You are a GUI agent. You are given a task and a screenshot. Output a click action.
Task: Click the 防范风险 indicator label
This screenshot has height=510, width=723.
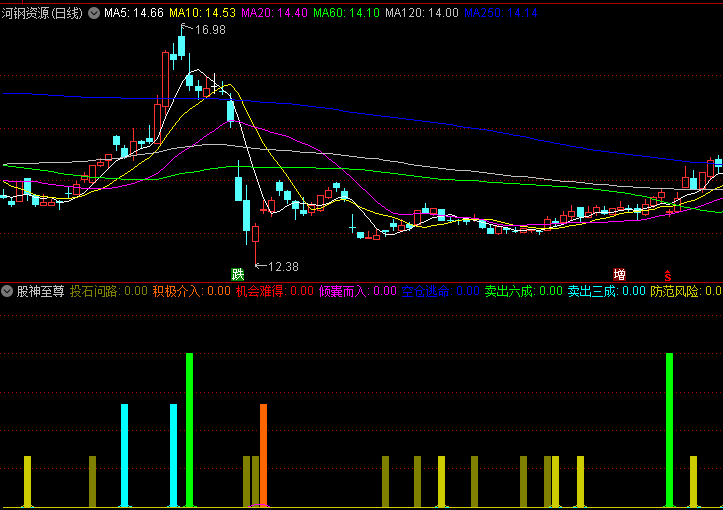(x=687, y=291)
